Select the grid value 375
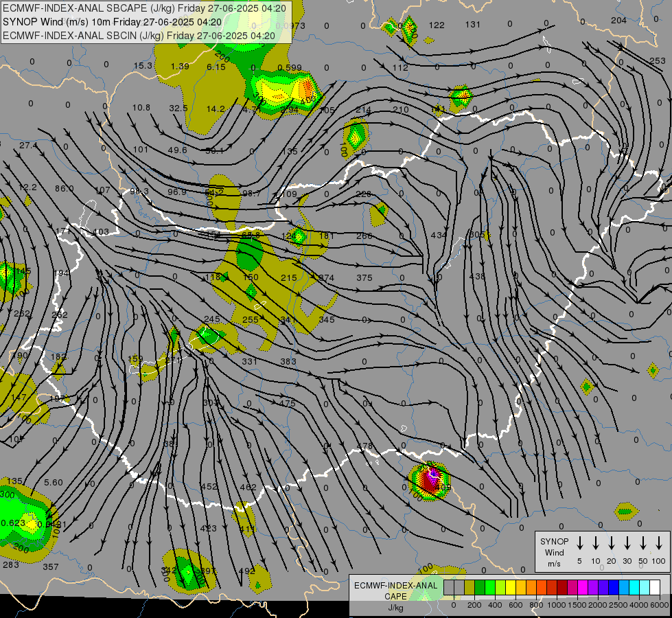 364,277
